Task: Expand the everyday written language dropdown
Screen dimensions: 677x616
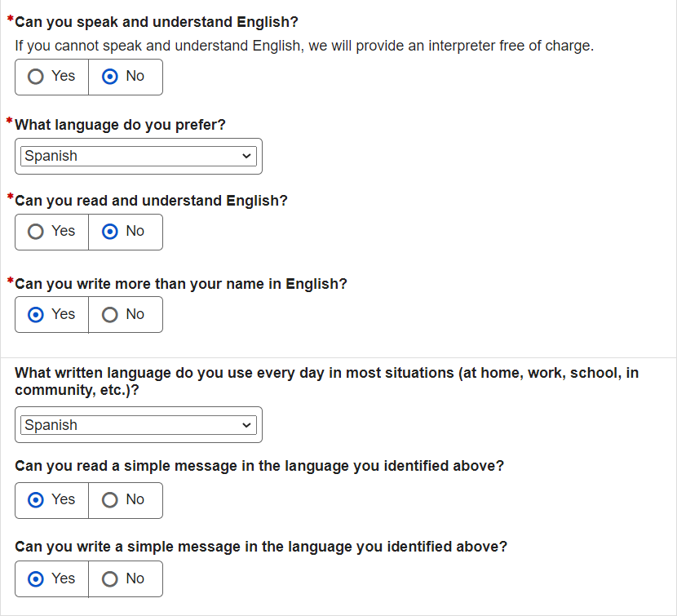Action: (139, 425)
